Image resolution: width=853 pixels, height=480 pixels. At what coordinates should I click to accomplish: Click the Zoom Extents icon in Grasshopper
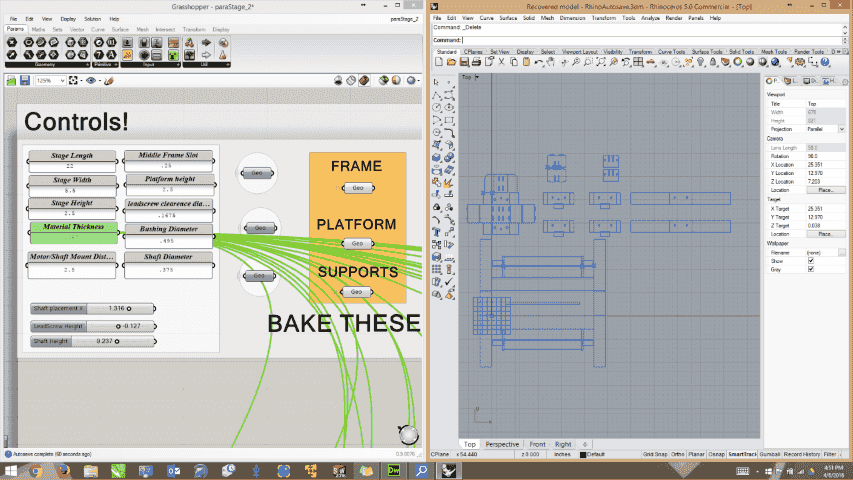73,81
